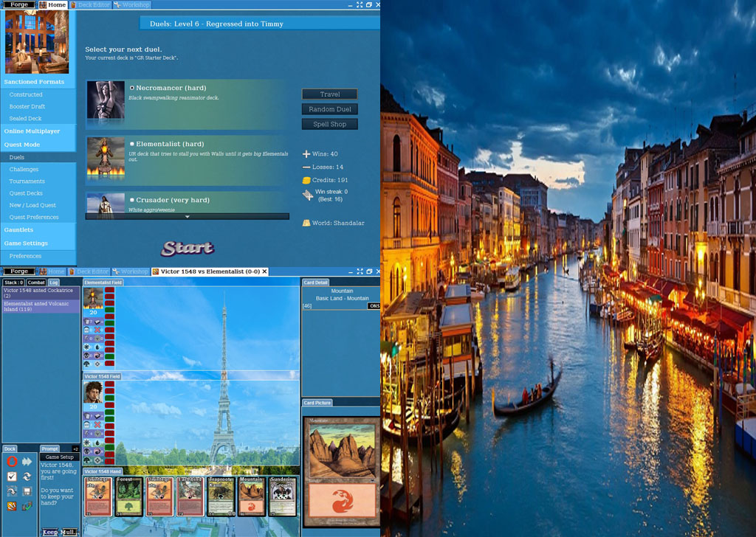This screenshot has width=756, height=537.
Task: Click the clipboard checkmark icon in Dock
Action: point(12,477)
